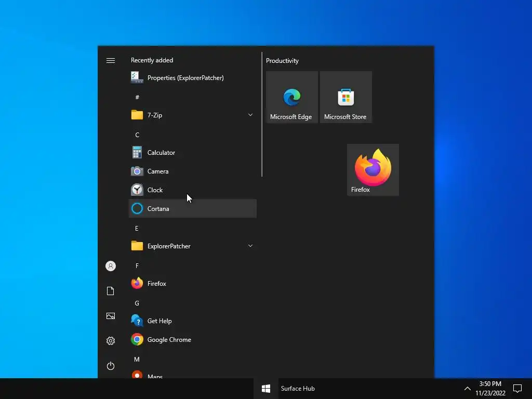
Task: Open Documents from Start sidebar
Action: pyautogui.click(x=111, y=291)
